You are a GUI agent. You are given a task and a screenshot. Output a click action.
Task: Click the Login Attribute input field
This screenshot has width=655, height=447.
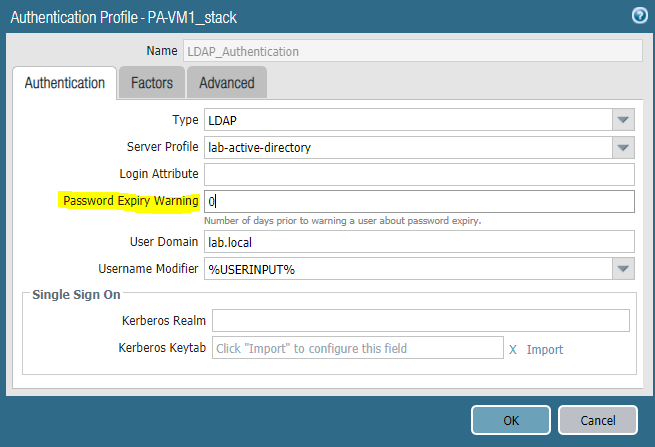[419, 175]
